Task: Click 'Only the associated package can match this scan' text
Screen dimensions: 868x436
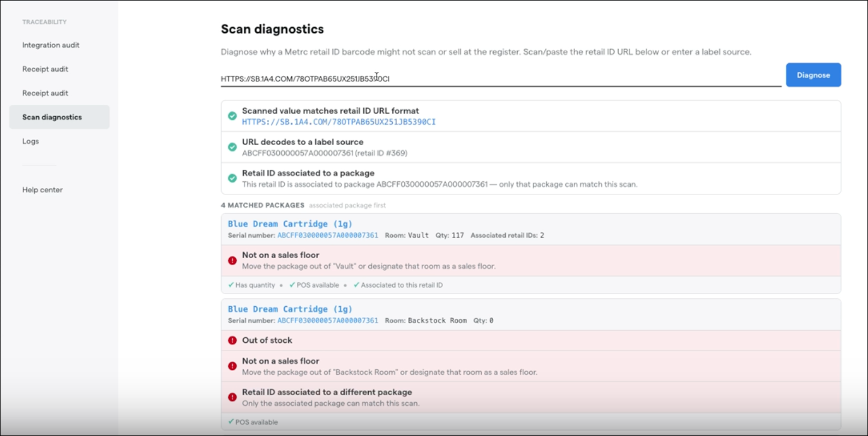Action: [331, 404]
